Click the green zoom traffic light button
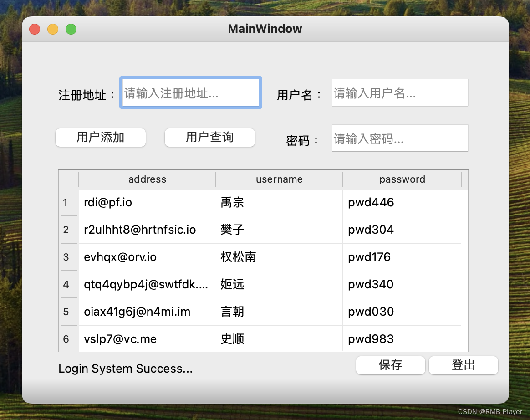The height and width of the screenshot is (420, 530). click(71, 29)
